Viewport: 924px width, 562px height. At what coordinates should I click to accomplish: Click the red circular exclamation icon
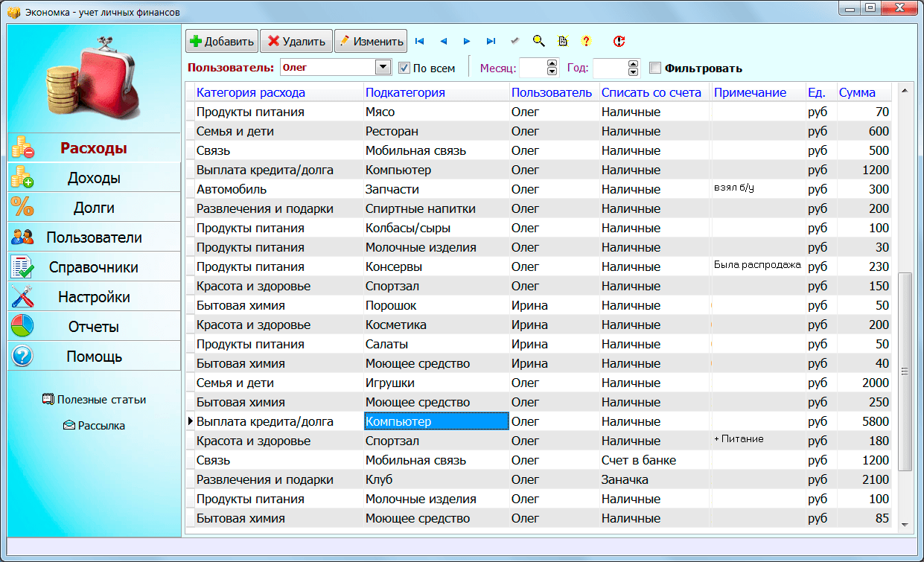point(619,42)
